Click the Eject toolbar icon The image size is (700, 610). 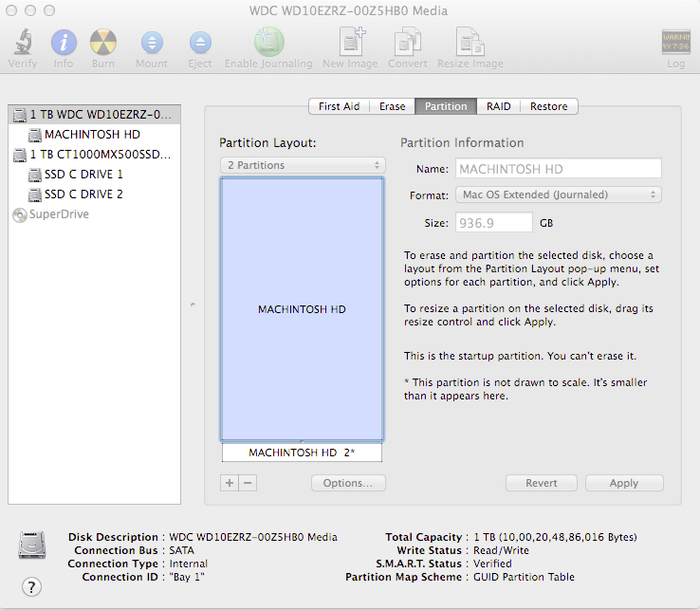[200, 43]
